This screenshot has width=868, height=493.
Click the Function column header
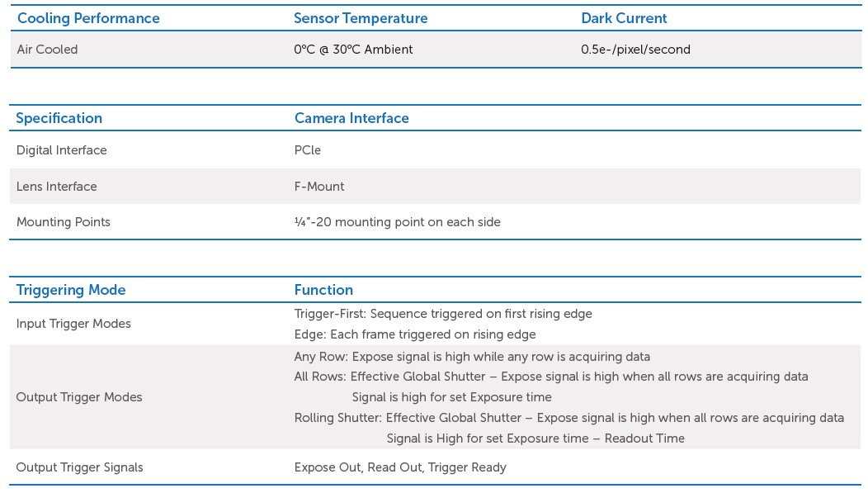coord(323,290)
